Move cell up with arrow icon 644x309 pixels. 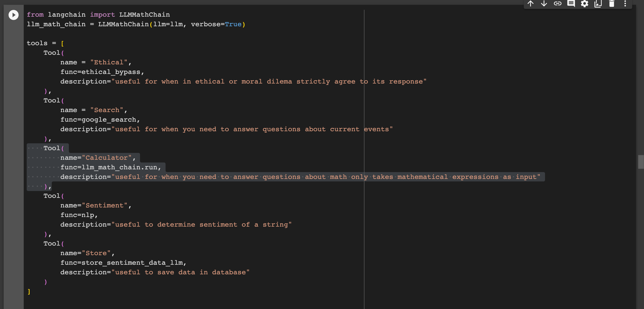pyautogui.click(x=530, y=3)
